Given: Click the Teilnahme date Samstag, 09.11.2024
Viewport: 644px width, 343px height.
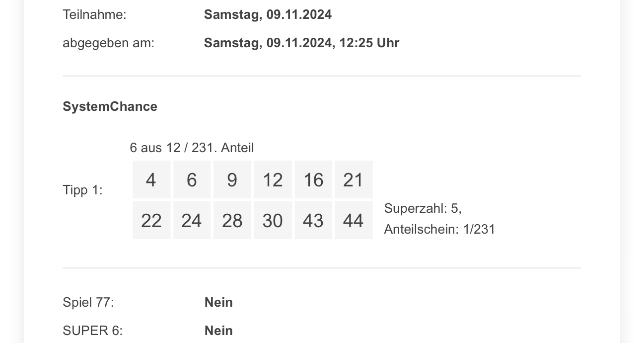Looking at the screenshot, I should 268,14.
